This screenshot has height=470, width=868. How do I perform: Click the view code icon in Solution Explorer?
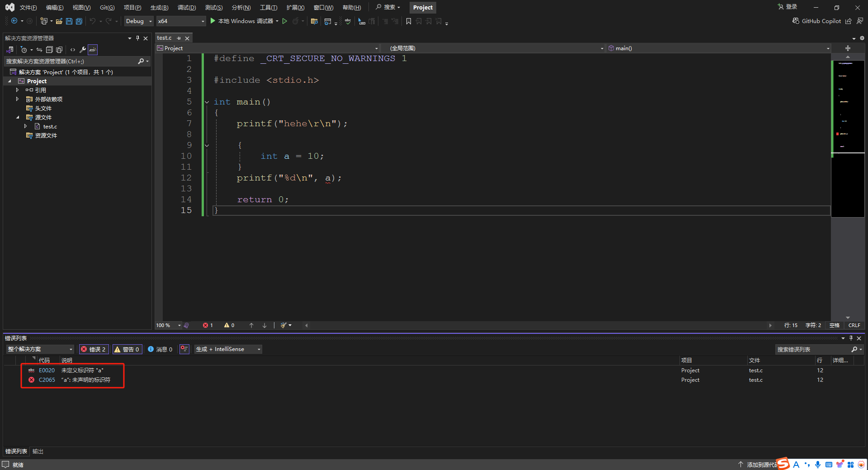coord(73,50)
